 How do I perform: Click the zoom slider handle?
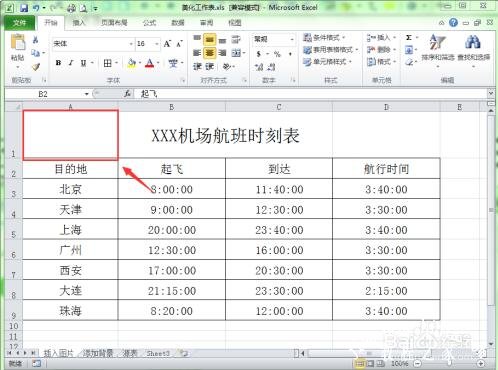tap(449, 364)
